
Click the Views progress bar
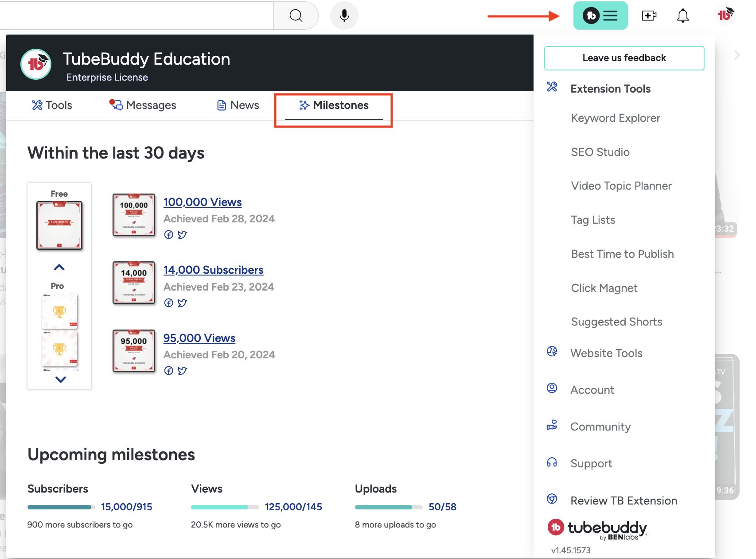point(225,507)
